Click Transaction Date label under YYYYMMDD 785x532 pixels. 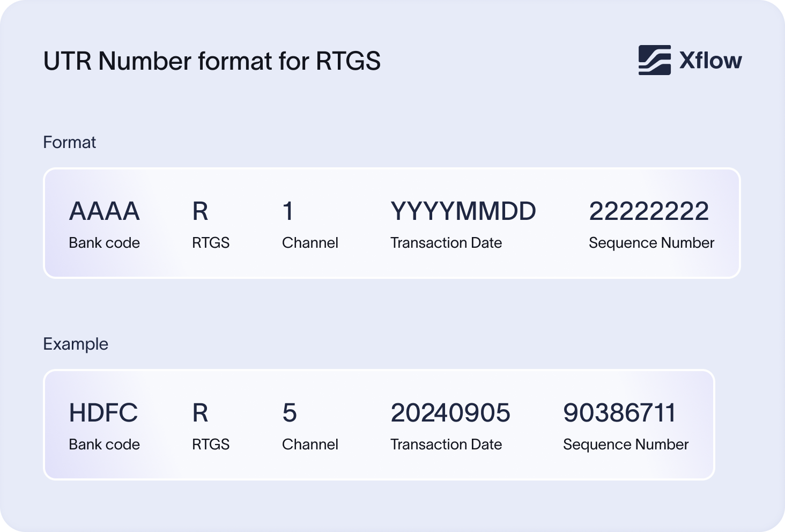coord(446,243)
